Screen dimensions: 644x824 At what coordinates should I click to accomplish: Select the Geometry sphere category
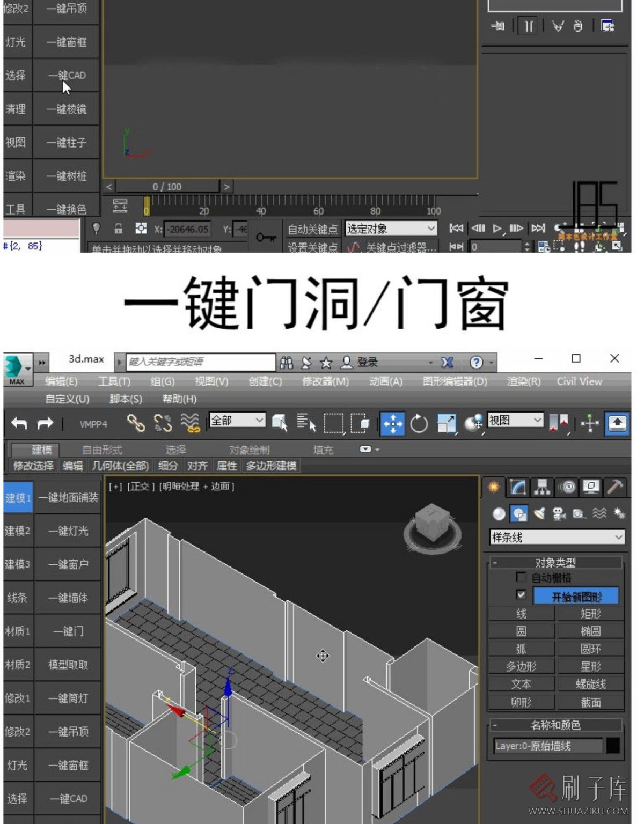tap(499, 514)
